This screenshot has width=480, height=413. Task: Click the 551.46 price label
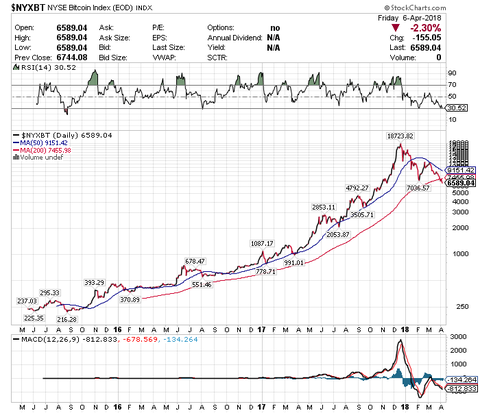click(x=202, y=285)
